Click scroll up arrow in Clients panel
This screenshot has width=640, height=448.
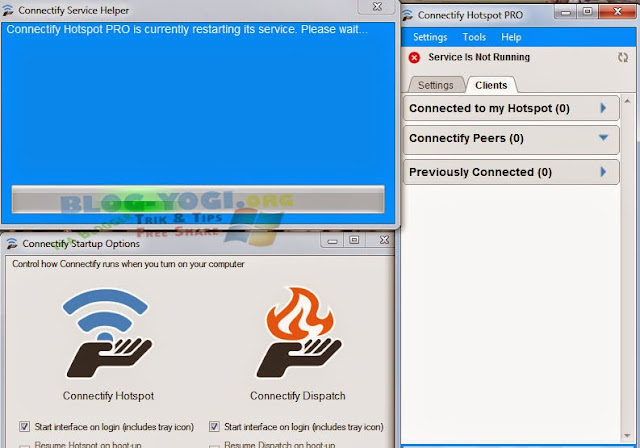point(627,100)
